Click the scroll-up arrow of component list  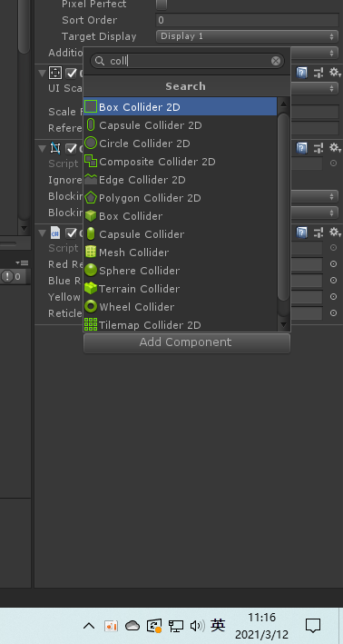click(283, 104)
